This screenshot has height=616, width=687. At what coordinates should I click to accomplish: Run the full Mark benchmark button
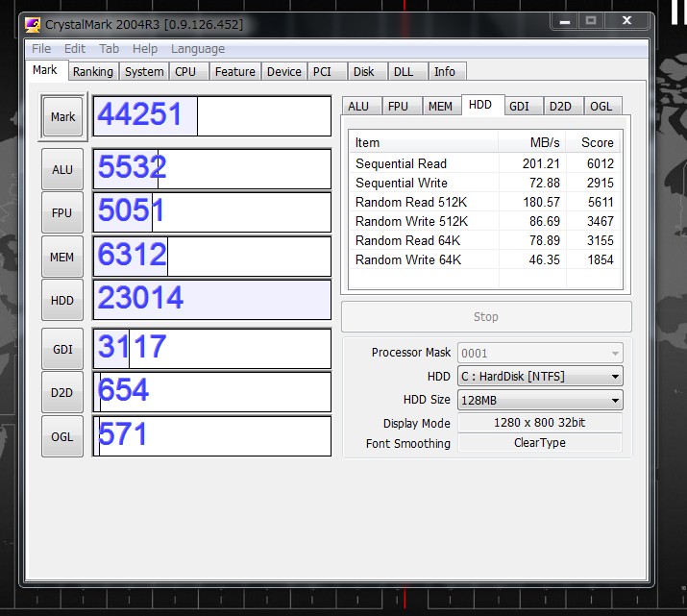click(62, 117)
